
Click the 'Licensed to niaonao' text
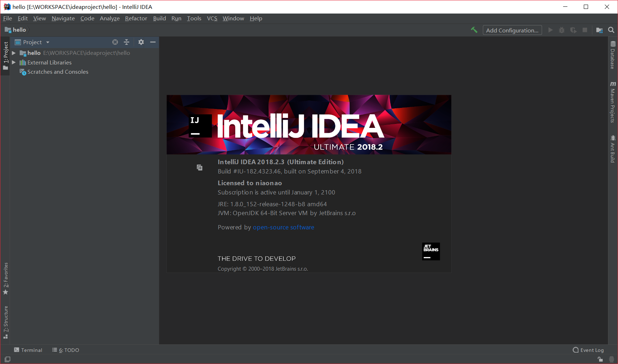(x=250, y=183)
